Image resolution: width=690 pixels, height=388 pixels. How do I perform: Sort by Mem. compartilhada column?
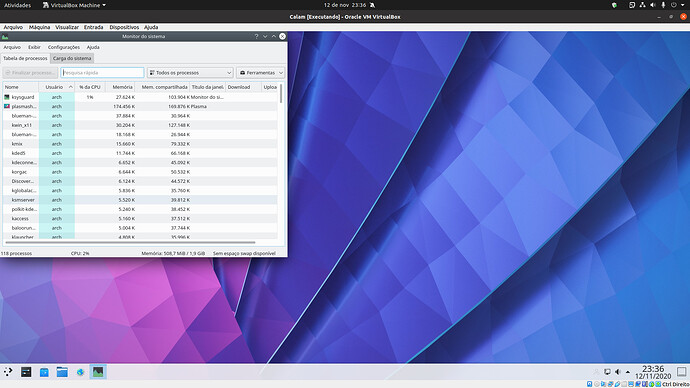click(162, 87)
